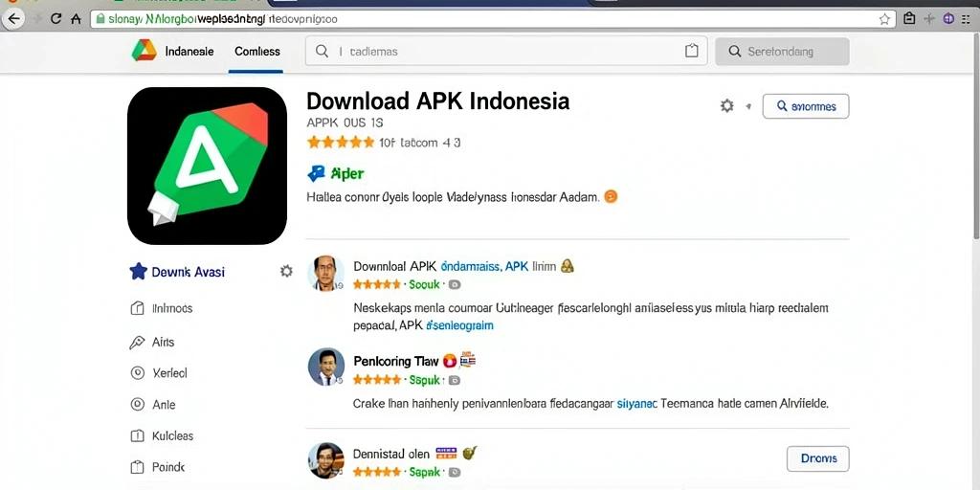Click the anonmes search button
980x490 pixels.
point(806,106)
